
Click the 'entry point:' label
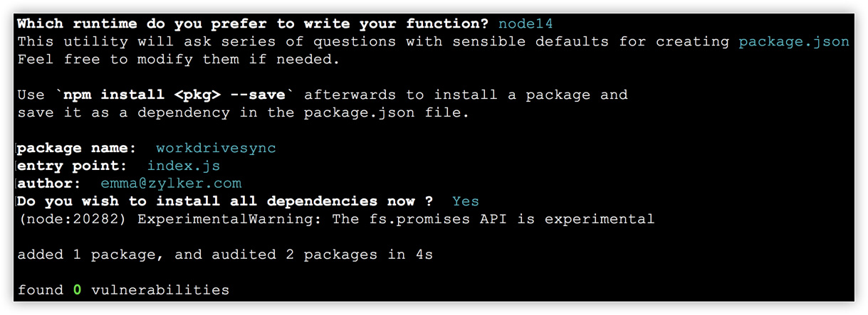coord(72,166)
